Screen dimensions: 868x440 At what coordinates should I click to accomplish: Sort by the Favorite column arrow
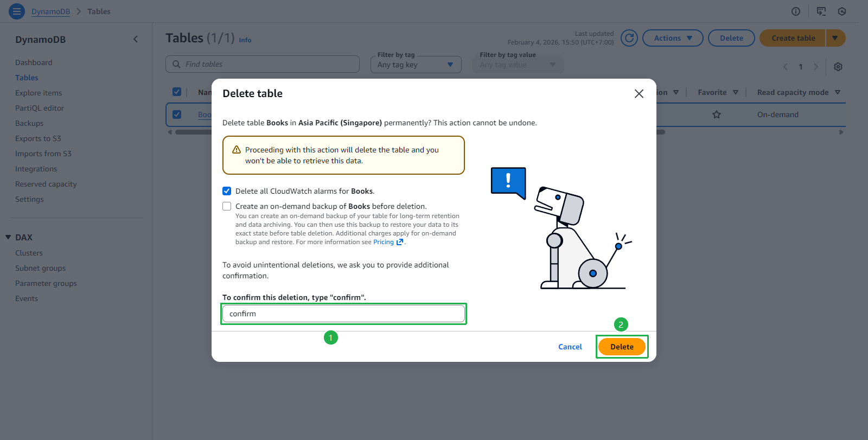click(x=736, y=92)
